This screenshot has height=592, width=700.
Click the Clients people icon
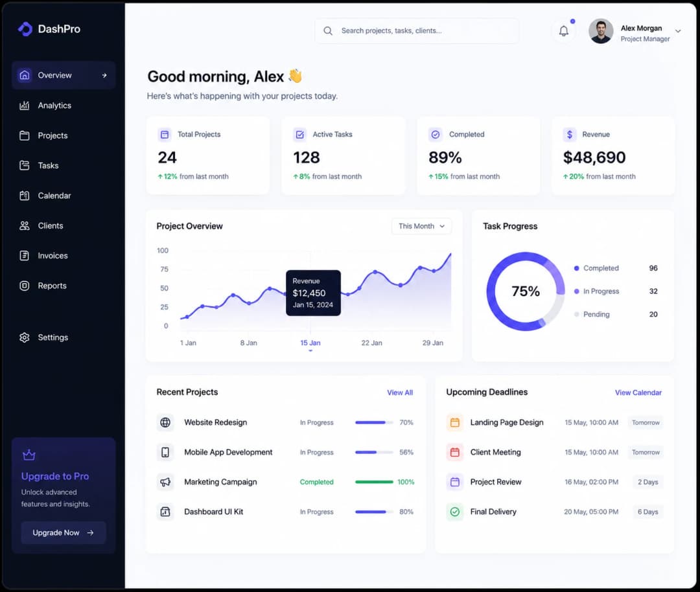pos(25,226)
